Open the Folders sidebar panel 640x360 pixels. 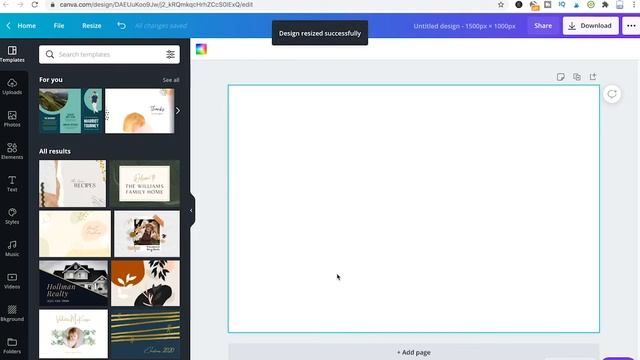[12, 345]
